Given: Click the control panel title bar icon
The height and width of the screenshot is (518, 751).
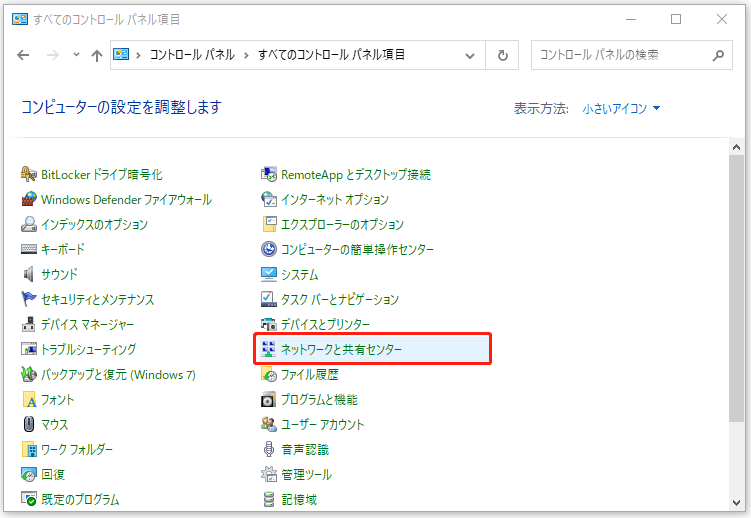Looking at the screenshot, I should click(20, 19).
